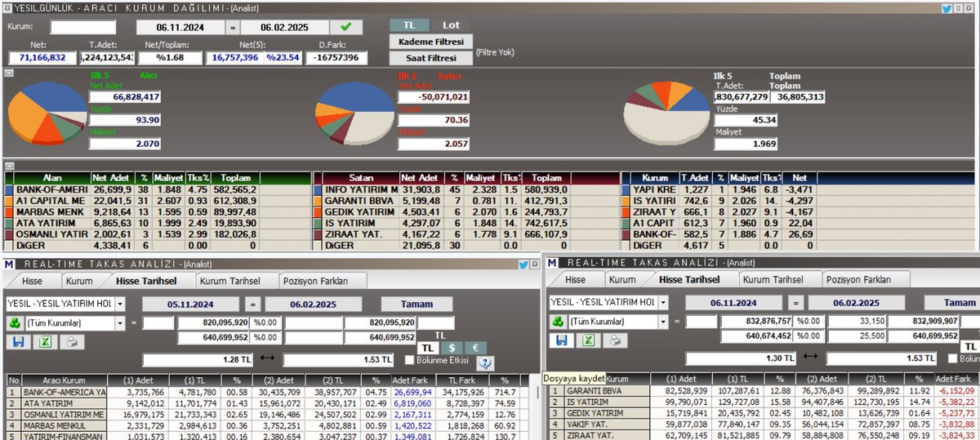Open Kurum tab in left Takas window
Image resolution: width=980 pixels, height=440 pixels.
79,280
